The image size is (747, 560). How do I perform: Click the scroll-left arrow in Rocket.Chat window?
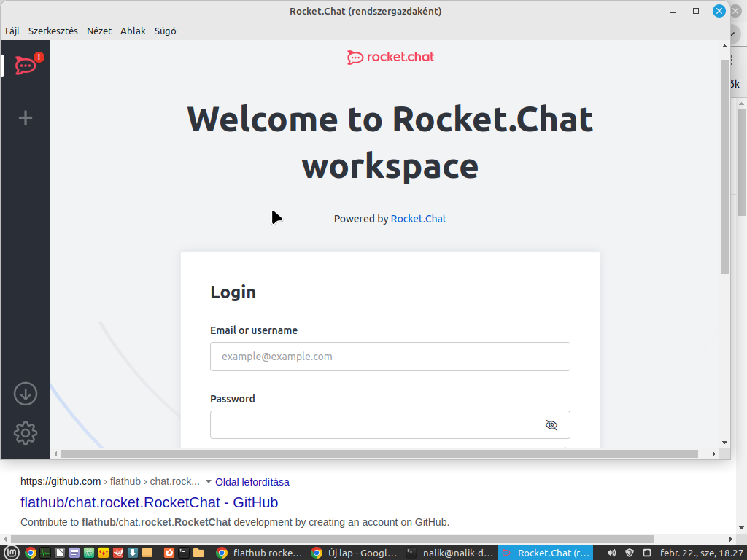coord(55,454)
